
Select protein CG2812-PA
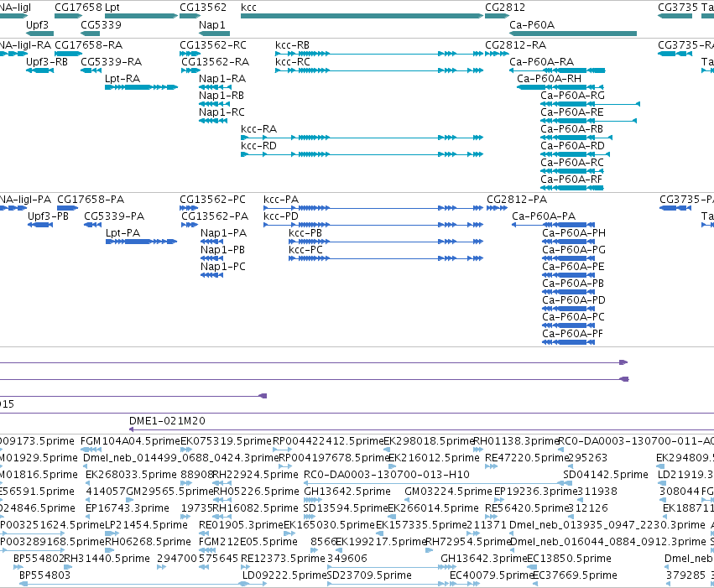(517, 200)
